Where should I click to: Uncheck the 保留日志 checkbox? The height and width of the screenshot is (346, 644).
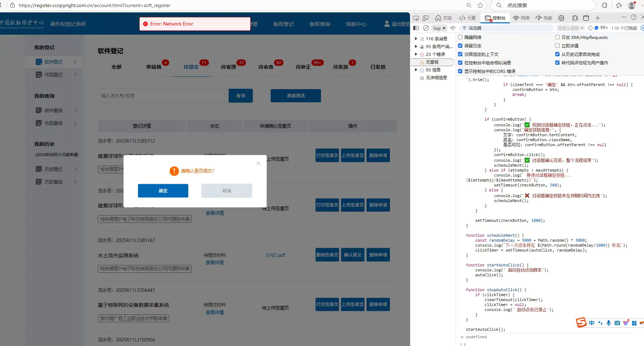[460, 46]
